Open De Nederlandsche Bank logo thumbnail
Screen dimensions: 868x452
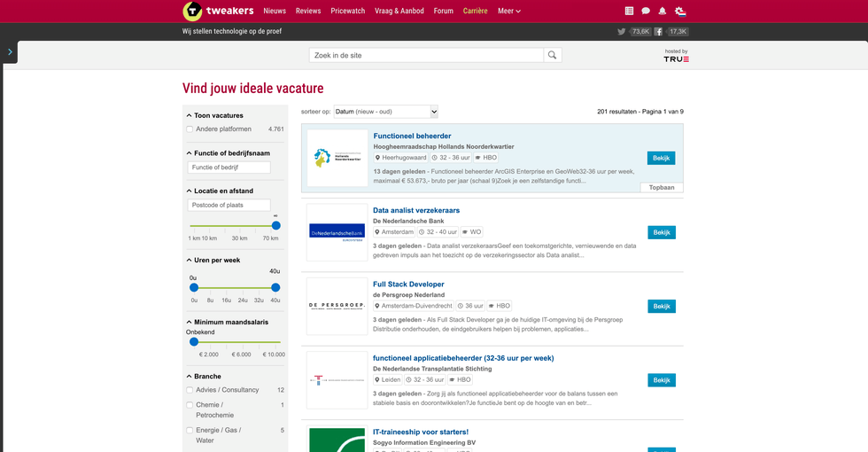pos(337,232)
